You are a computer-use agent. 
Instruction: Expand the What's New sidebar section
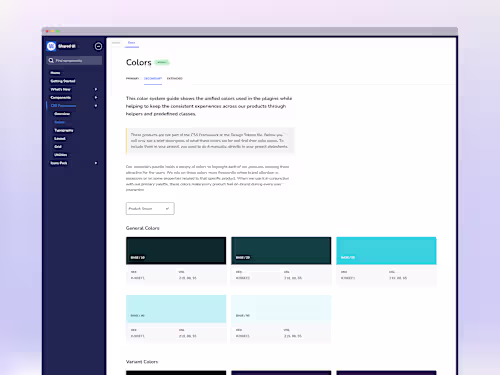point(96,89)
